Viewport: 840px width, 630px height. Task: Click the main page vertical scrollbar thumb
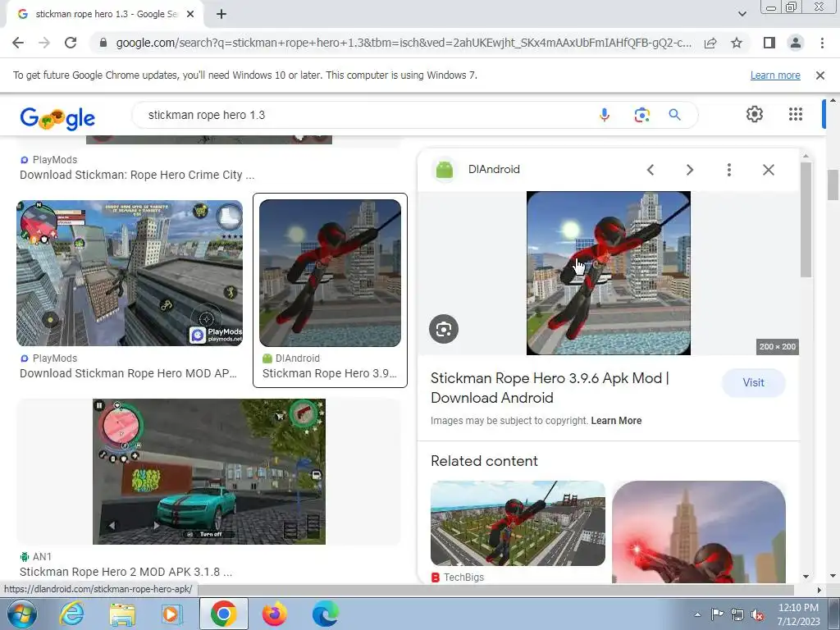832,185
